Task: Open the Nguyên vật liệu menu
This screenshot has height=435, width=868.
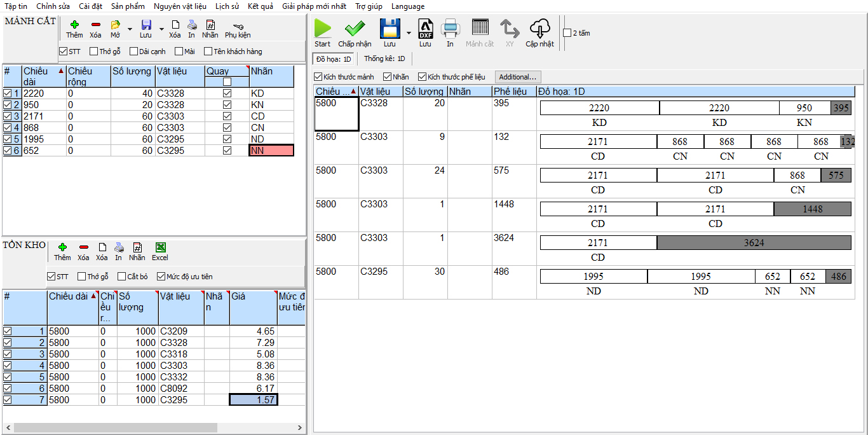Action: coord(180,6)
